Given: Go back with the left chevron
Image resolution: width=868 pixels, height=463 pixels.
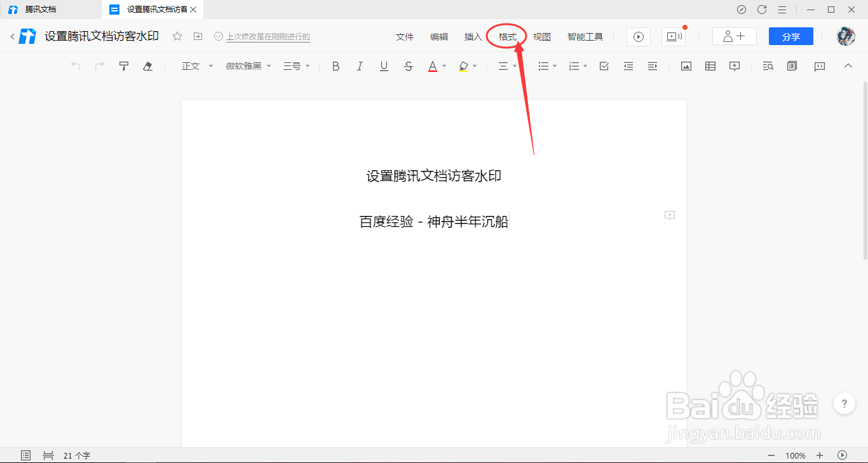Looking at the screenshot, I should click(x=12, y=37).
